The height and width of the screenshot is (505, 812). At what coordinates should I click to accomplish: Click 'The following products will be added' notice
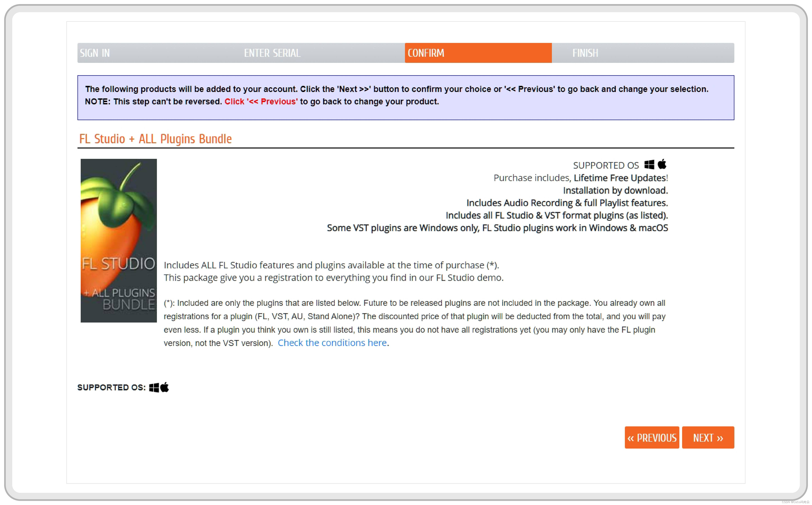tap(397, 89)
